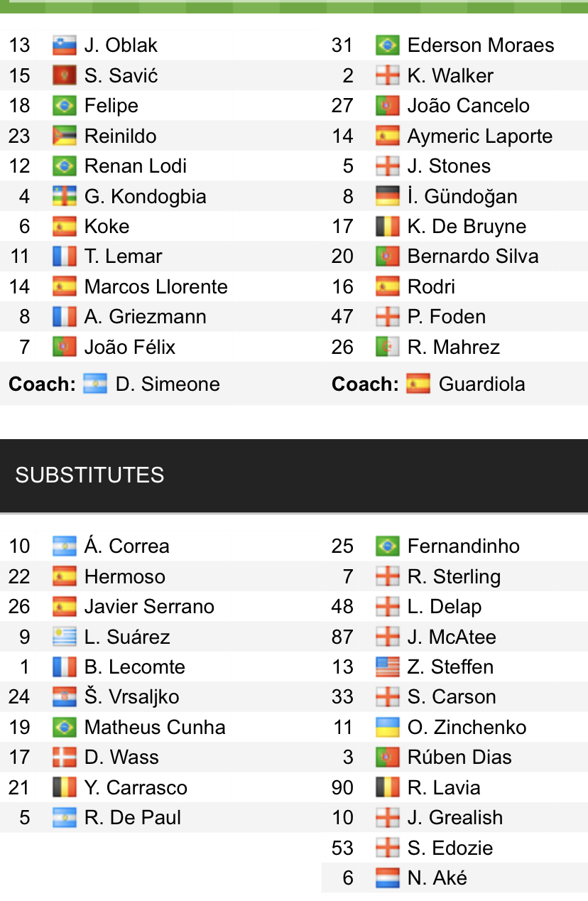Click the Germany flag beside İ. Gündoğan
This screenshot has width=588, height=901.
point(387,196)
